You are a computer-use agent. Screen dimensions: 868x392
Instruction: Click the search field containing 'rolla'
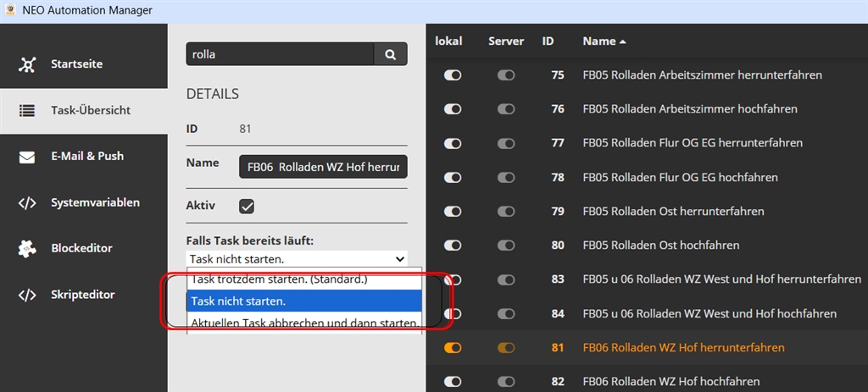point(280,54)
